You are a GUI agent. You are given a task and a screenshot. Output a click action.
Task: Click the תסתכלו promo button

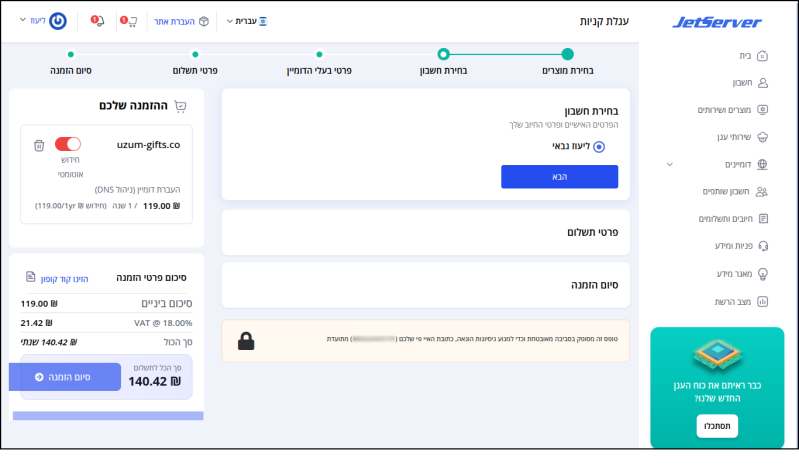(x=717, y=426)
